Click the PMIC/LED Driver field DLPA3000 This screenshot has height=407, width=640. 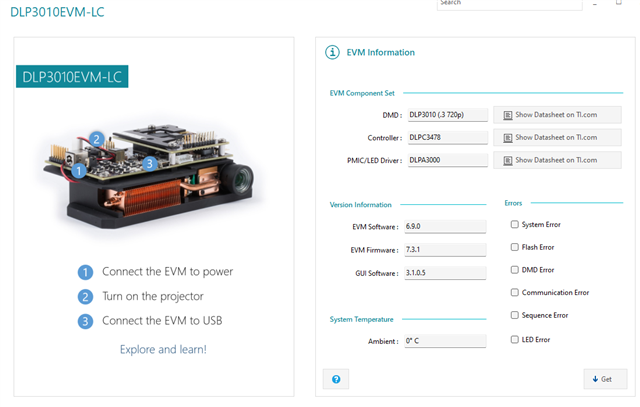(448, 160)
